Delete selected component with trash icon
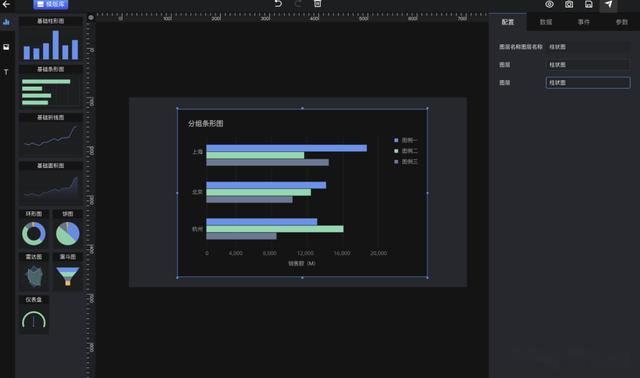Viewport: 640px width, 378px height. pyautogui.click(x=318, y=4)
